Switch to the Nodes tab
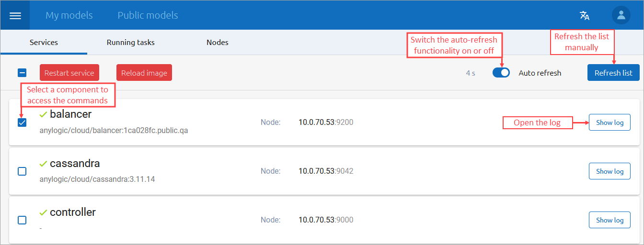The height and width of the screenshot is (245, 644). 218,42
